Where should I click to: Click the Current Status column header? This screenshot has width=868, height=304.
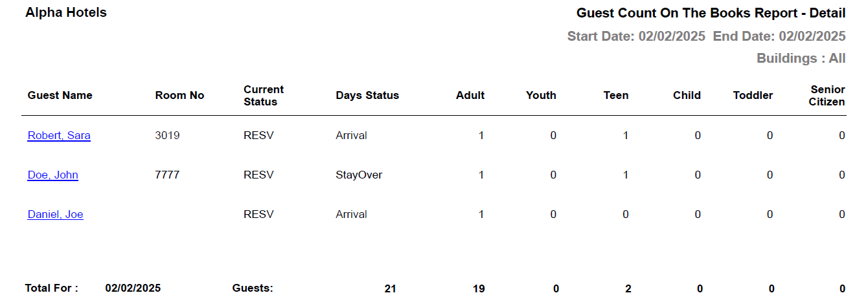pyautogui.click(x=264, y=96)
